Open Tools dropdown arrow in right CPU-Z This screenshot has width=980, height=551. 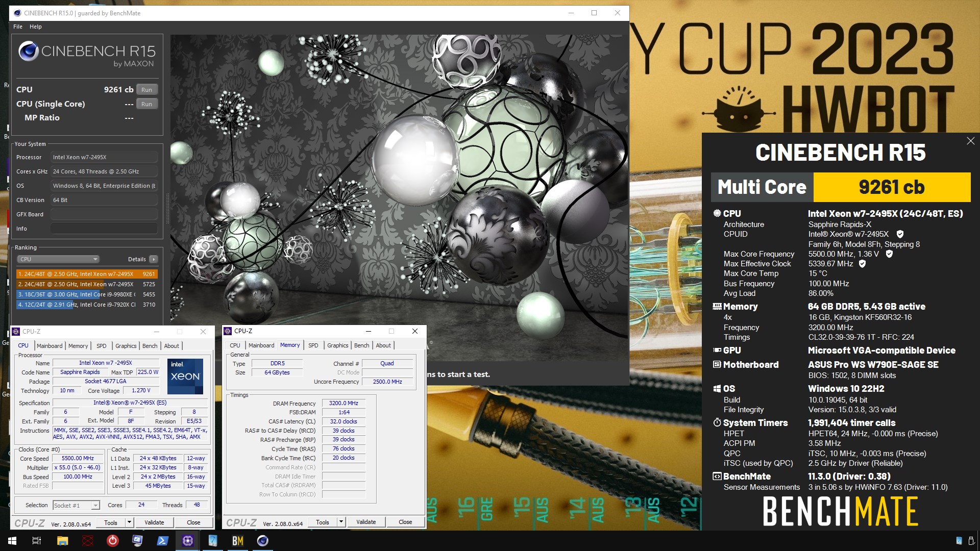pos(341,522)
